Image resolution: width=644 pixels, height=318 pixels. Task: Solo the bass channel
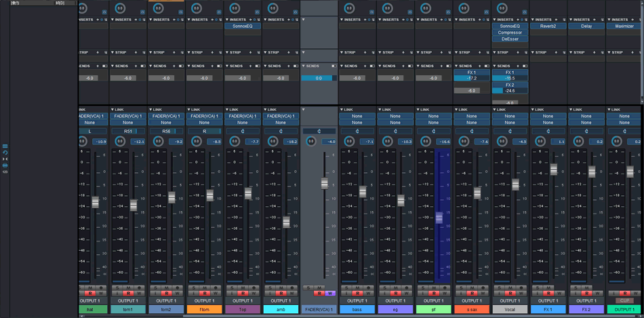point(346,288)
